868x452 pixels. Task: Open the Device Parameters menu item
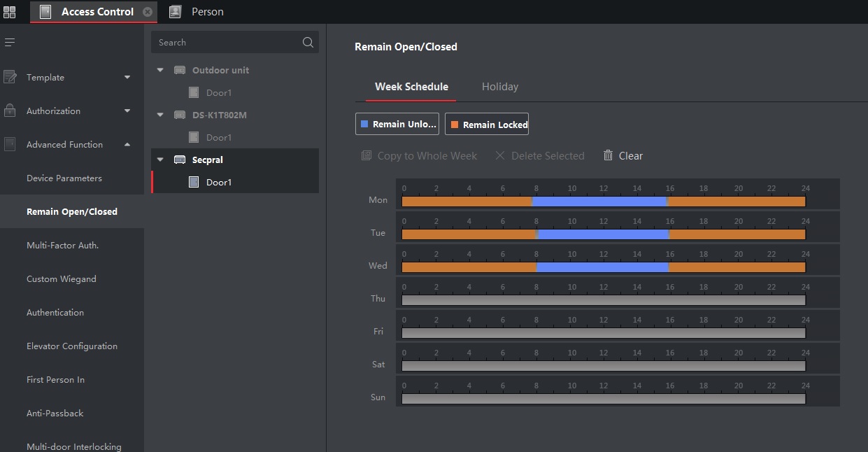pos(64,178)
